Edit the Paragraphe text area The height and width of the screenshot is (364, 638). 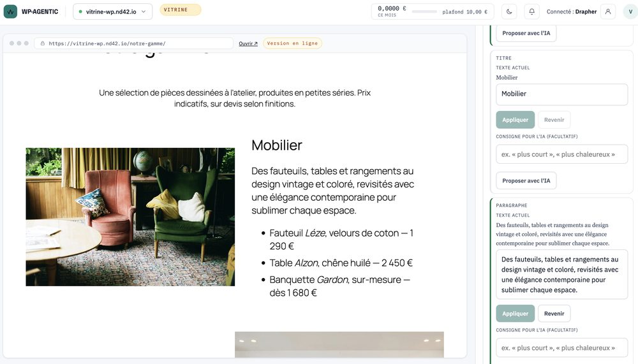561,275
